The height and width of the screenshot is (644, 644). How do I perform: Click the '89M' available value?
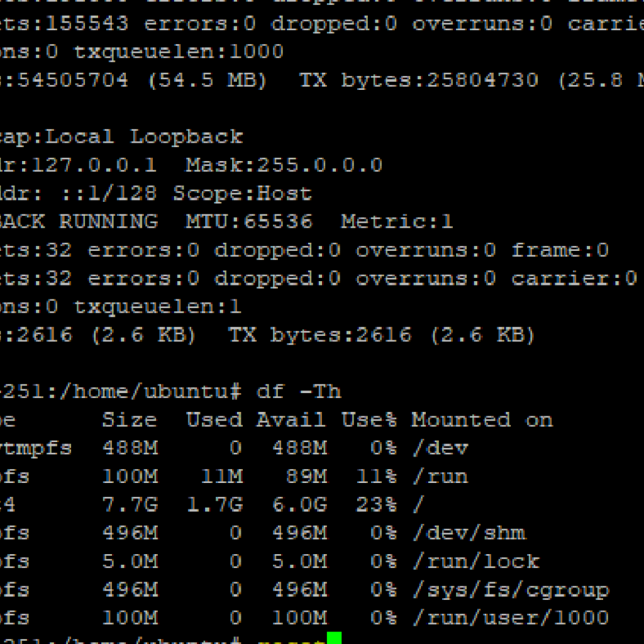pos(307,477)
